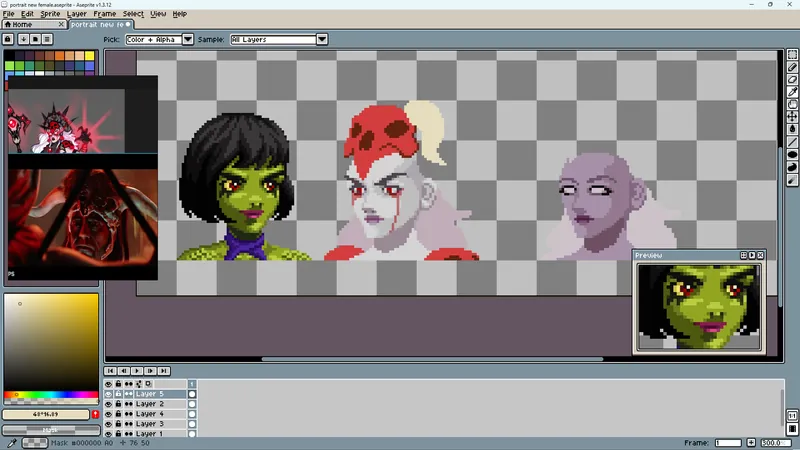
Task: Open the Sprite menu
Action: (50, 14)
